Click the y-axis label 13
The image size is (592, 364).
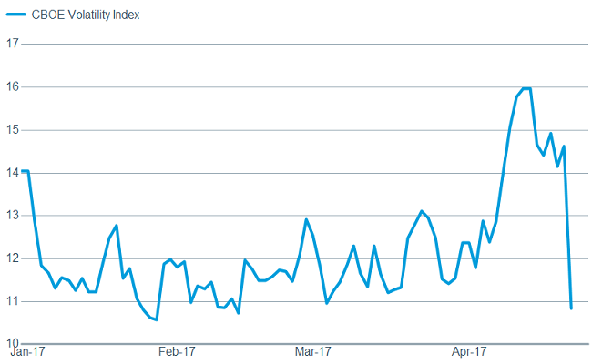click(13, 215)
